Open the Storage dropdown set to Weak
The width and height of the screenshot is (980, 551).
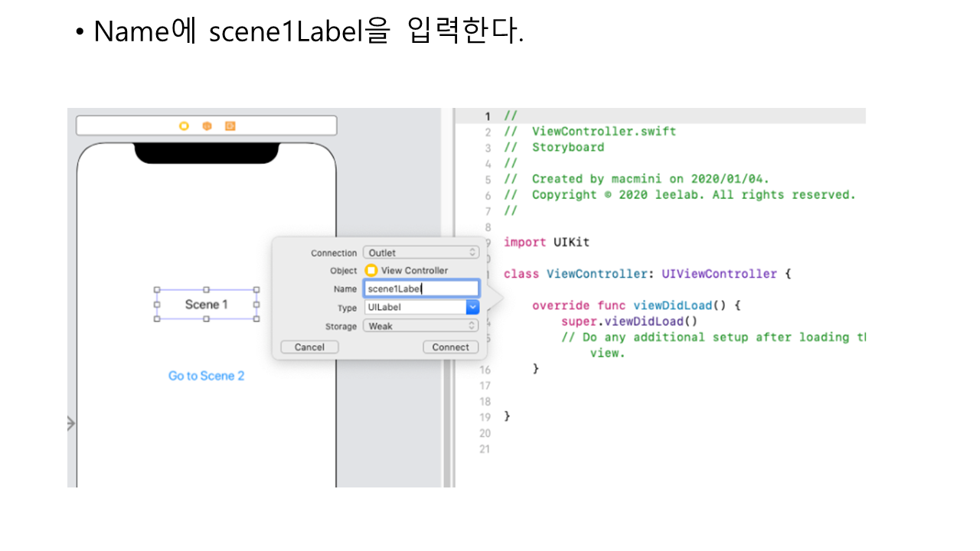coord(420,326)
